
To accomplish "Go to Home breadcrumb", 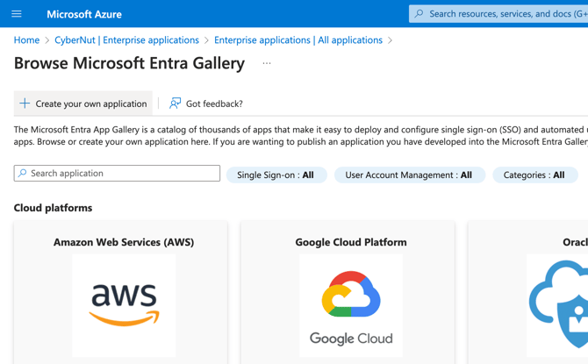I will point(26,40).
